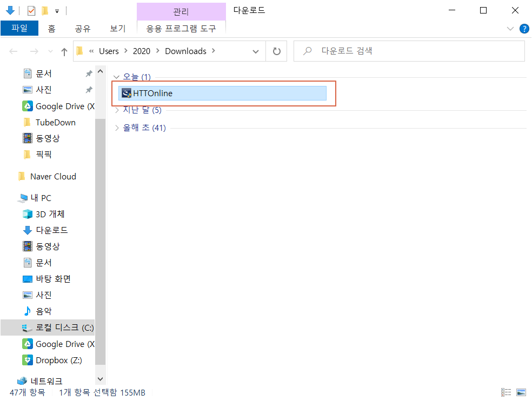Click the magnifier icon in search box
The width and height of the screenshot is (532, 401).
click(x=308, y=51)
